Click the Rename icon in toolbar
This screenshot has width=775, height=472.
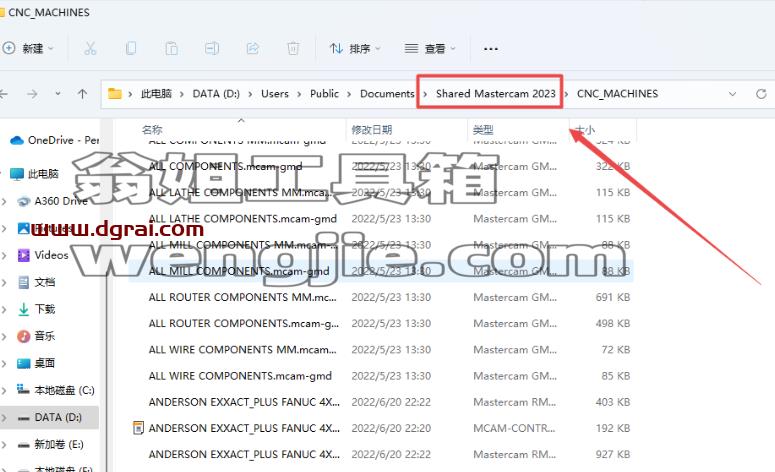click(212, 48)
